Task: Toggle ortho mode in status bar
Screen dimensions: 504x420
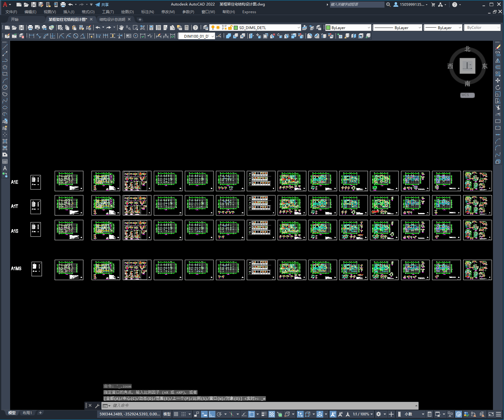Action: 212,414
